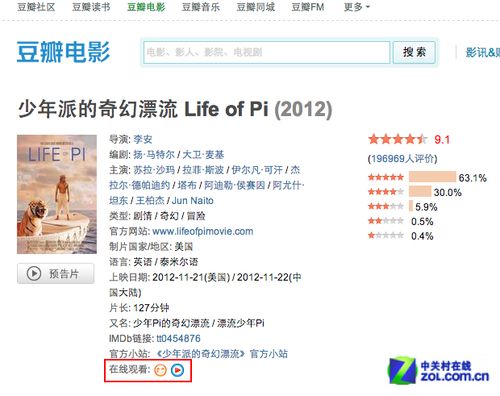This screenshot has width=500, height=396.
Task: Open the 更多 dropdown in top navigation
Action: pos(357,7)
